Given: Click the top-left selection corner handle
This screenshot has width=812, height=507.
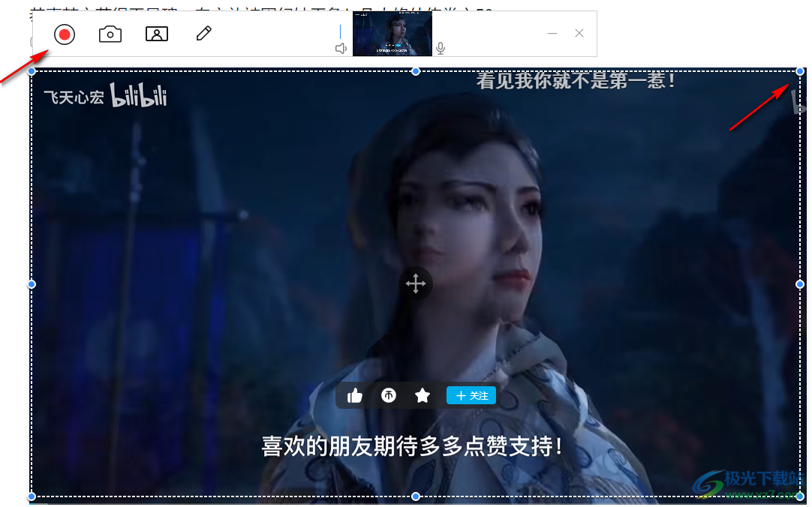Looking at the screenshot, I should click(x=32, y=71).
